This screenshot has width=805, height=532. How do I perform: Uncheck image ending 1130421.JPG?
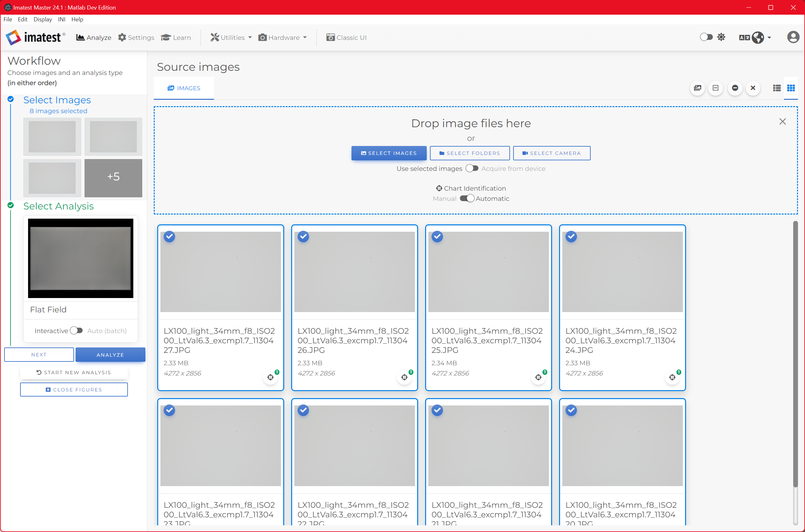click(x=437, y=410)
